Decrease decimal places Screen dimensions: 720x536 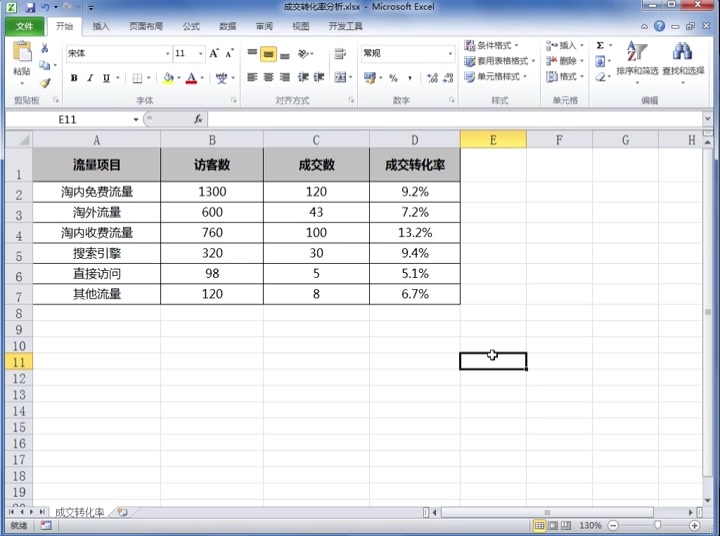coord(449,78)
